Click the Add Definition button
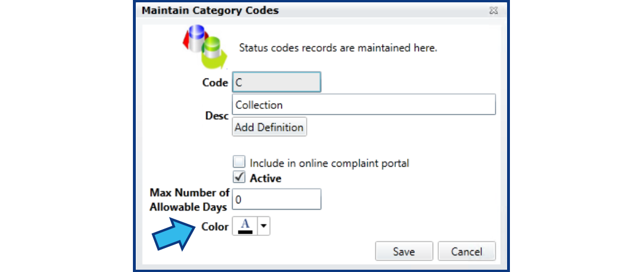Image resolution: width=644 pixels, height=272 pixels. [x=269, y=127]
